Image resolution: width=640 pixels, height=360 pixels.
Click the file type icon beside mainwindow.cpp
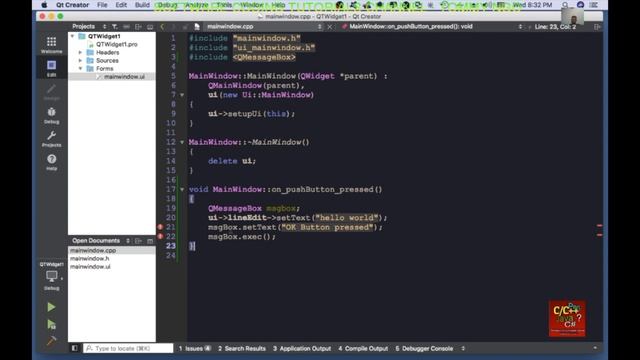(197, 27)
